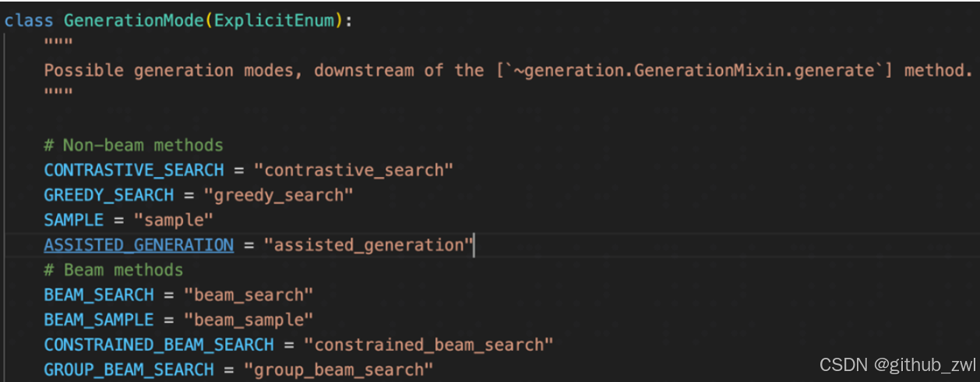
Task: Click the "beam_sample" string value
Action: pyautogui.click(x=249, y=320)
